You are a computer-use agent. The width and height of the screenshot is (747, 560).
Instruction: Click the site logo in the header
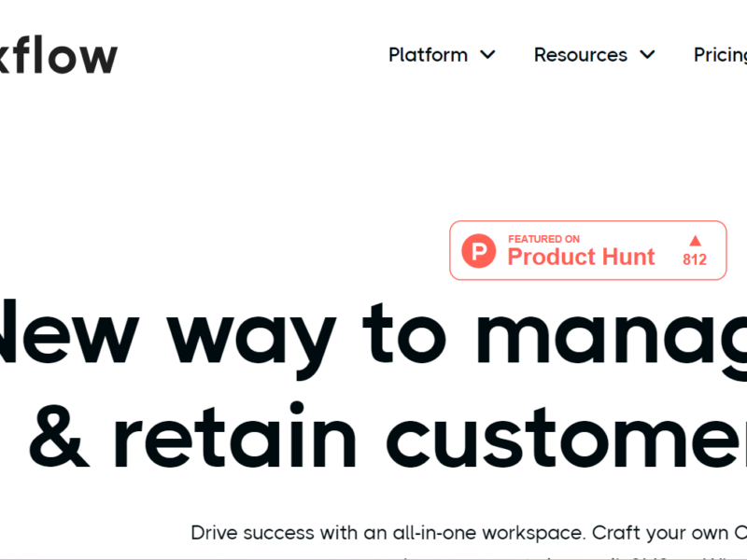58,55
